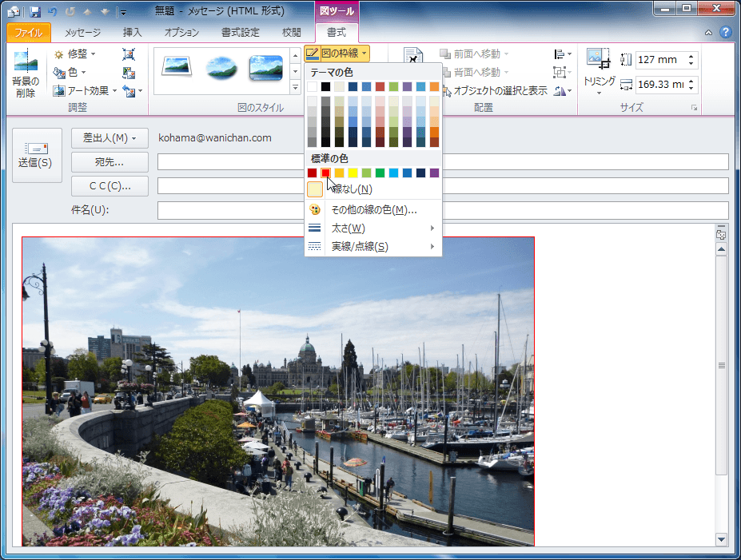741x560 pixels.
Task: Click the dashes icon beside 実線/点線
Action: pos(314,246)
